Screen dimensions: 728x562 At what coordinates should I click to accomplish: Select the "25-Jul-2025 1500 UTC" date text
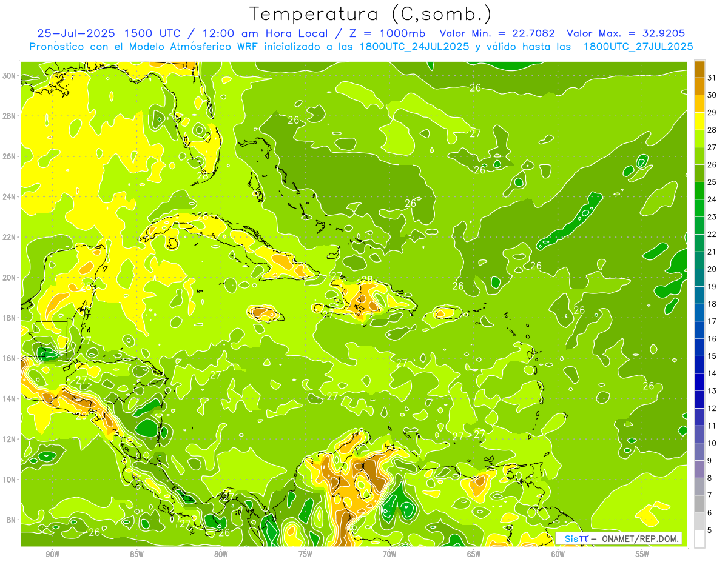(108, 33)
